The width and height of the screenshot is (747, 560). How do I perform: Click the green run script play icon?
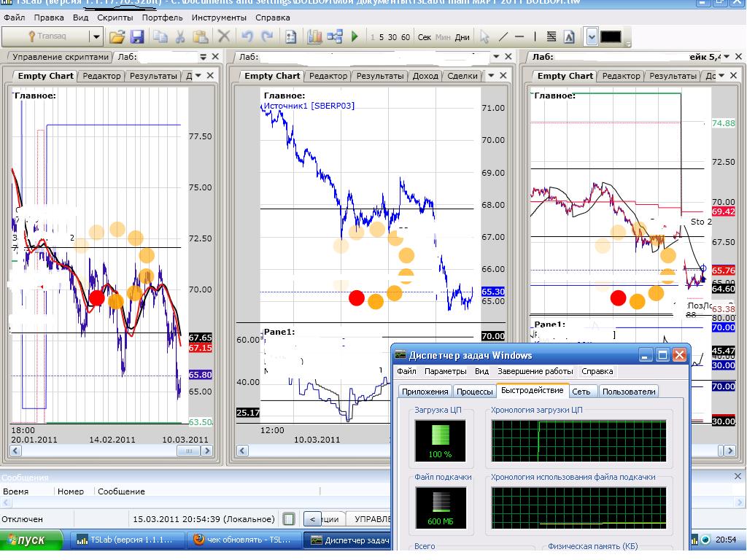355,36
